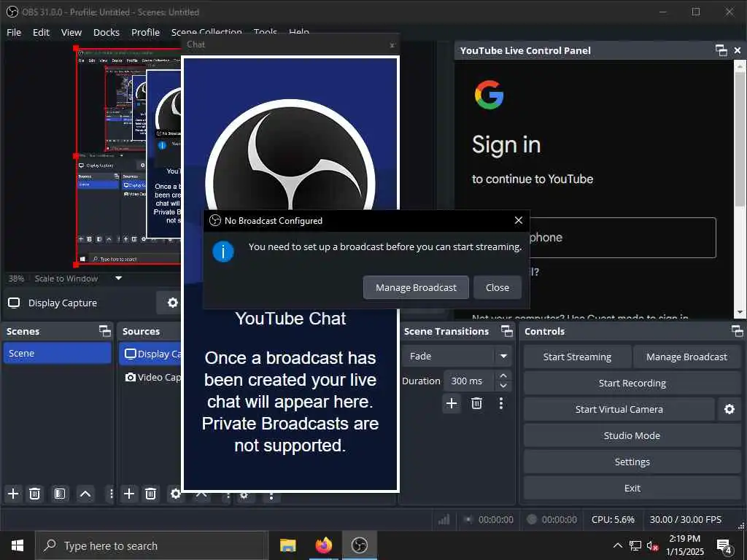Click YouTube panel scrollbar up arrow
Screen dimensions: 747x560
tap(740, 66)
